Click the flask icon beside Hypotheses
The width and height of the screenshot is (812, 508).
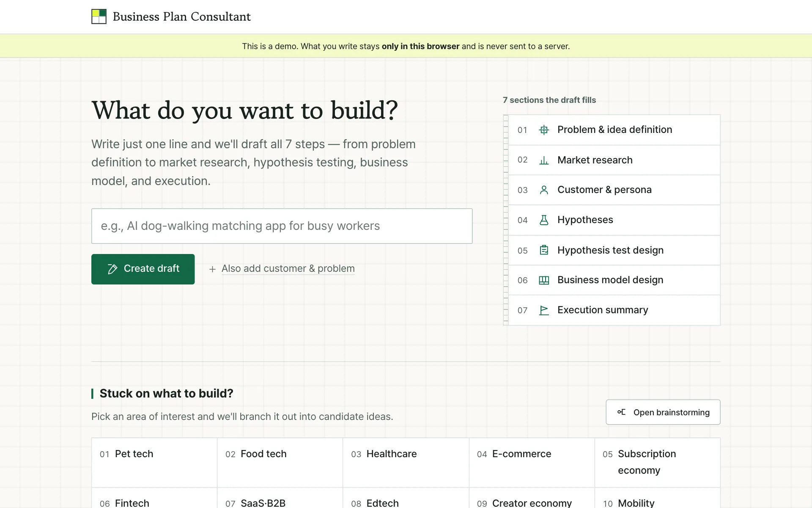click(x=544, y=220)
